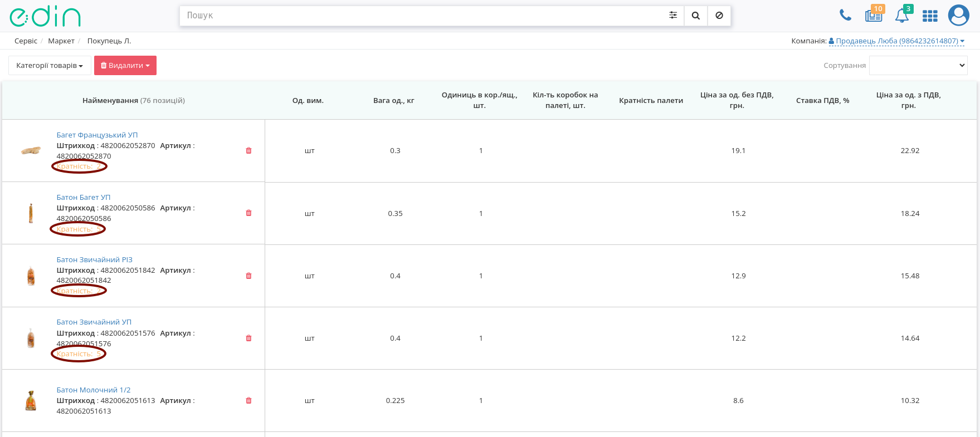980x437 pixels.
Task: Go to Маркет breadcrumb
Action: click(61, 41)
